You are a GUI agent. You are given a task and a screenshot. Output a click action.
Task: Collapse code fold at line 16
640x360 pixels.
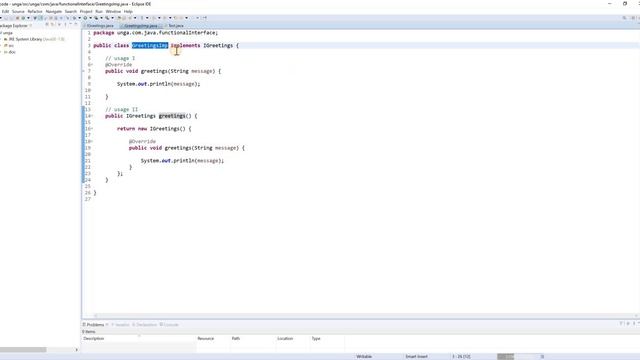click(91, 129)
